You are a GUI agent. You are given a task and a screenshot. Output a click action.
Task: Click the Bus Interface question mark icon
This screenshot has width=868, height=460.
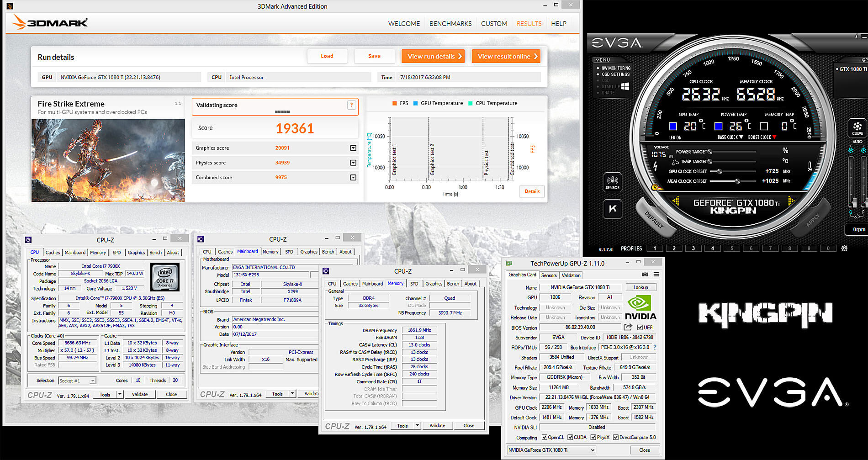(655, 347)
